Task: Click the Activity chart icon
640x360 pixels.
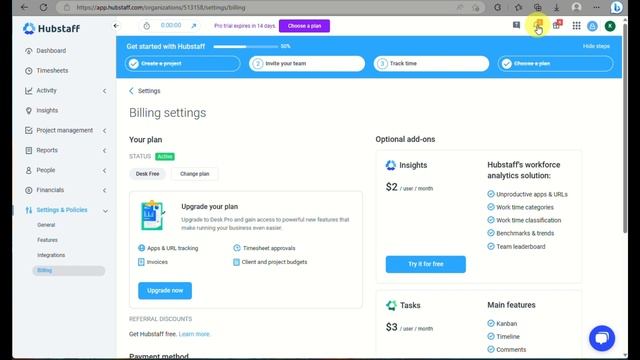Action: click(28, 91)
